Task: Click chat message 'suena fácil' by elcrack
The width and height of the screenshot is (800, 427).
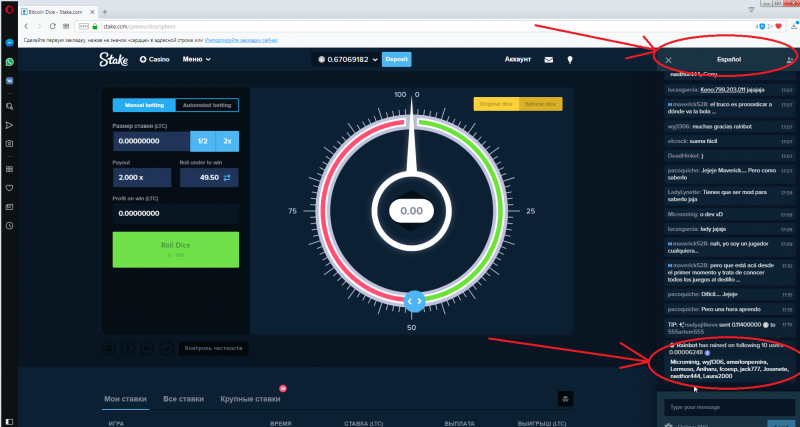Action: 706,141
